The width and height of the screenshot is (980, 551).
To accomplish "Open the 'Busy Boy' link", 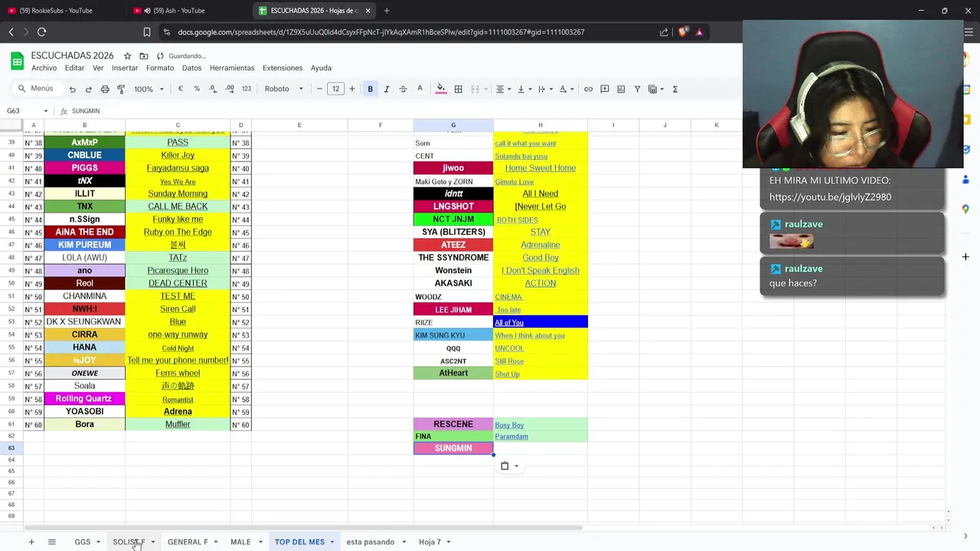I will [509, 425].
